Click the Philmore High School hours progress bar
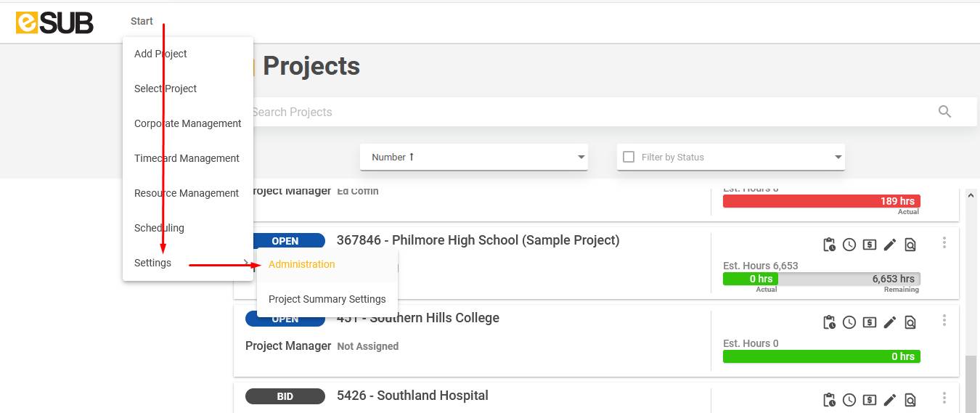Image resolution: width=980 pixels, height=413 pixels. 822,279
